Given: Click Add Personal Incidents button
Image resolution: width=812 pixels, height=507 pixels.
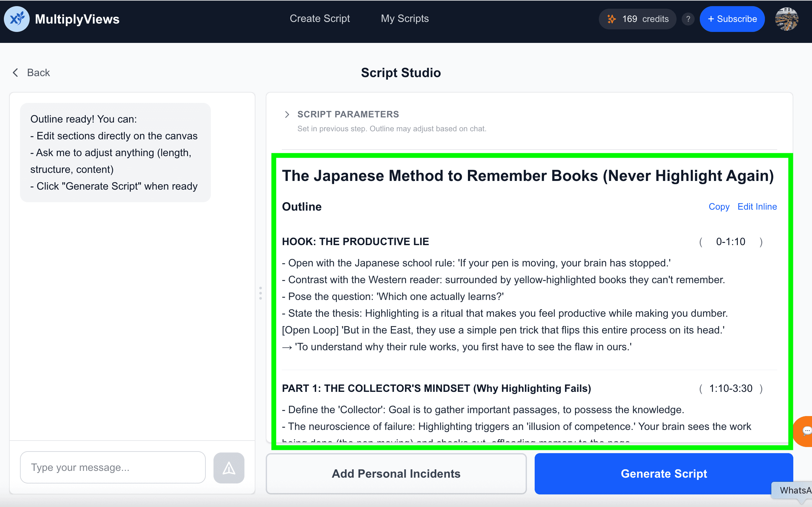Looking at the screenshot, I should pos(396,473).
